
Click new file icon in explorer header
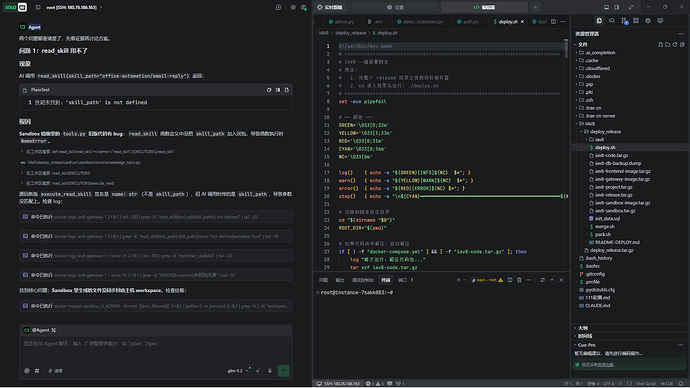pos(661,44)
